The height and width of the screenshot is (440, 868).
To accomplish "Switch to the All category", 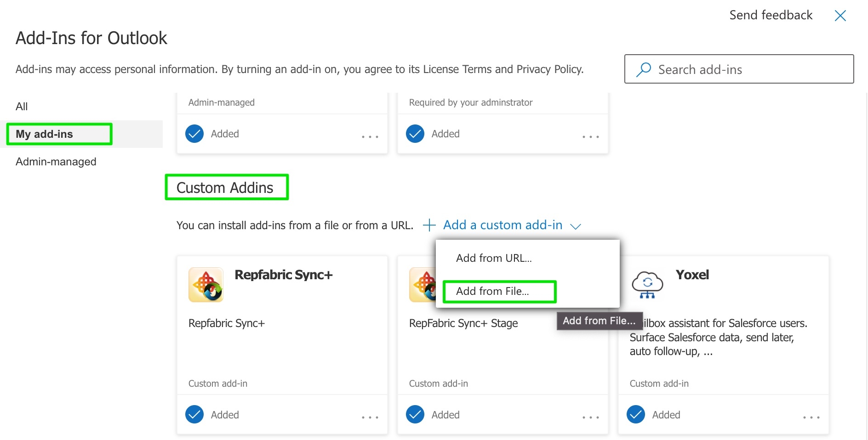I will [22, 107].
